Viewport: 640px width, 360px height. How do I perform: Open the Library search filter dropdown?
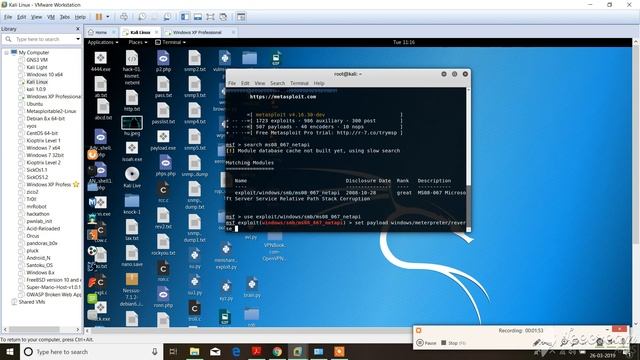tap(78, 39)
